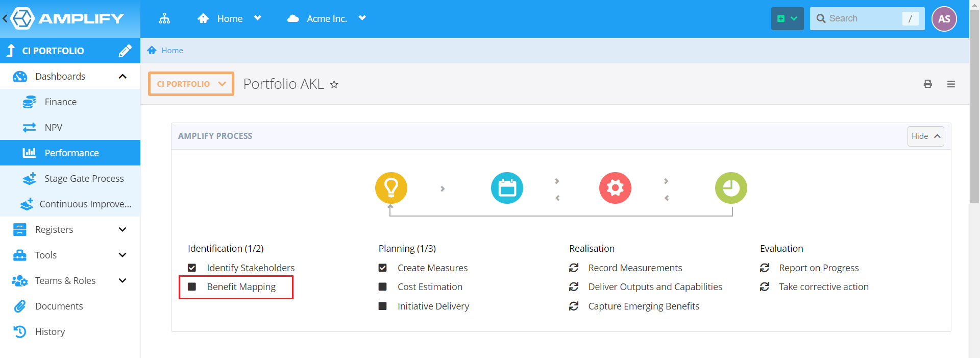Click the print icon

pos(928,84)
